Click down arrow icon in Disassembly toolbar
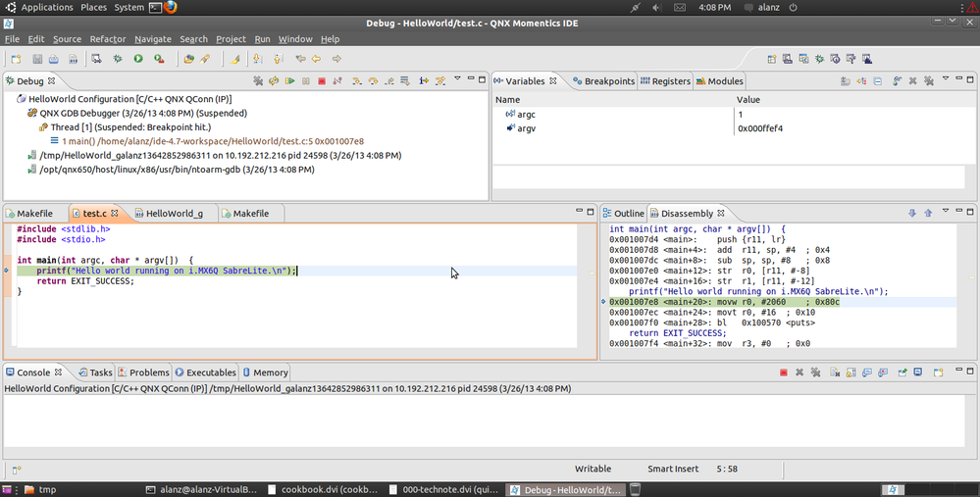 [x=912, y=213]
